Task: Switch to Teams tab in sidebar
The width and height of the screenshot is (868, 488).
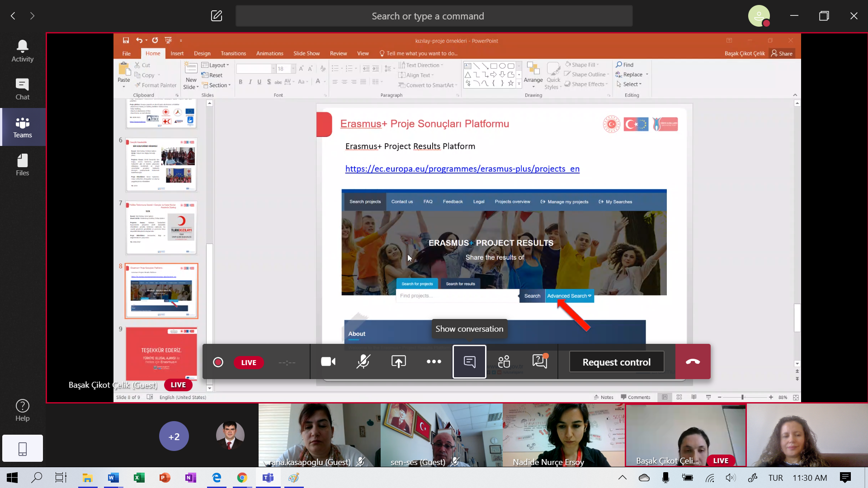Action: tap(22, 127)
